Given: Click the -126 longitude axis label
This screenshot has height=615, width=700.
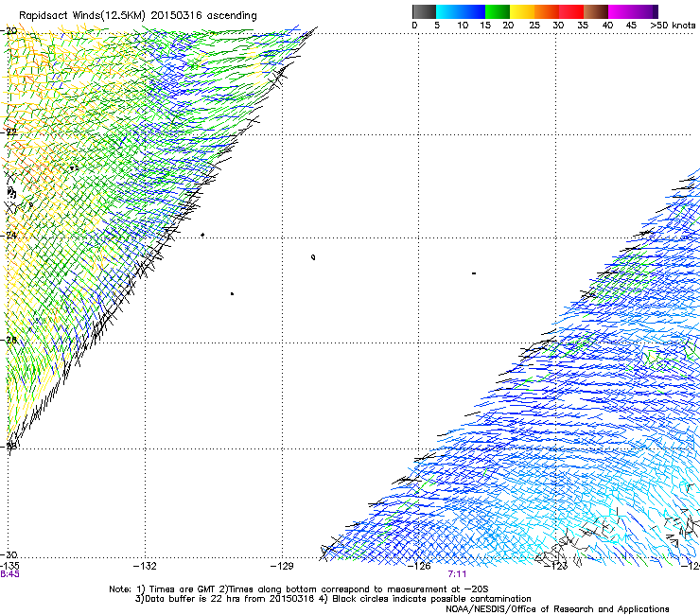Looking at the screenshot, I should click(x=419, y=567).
